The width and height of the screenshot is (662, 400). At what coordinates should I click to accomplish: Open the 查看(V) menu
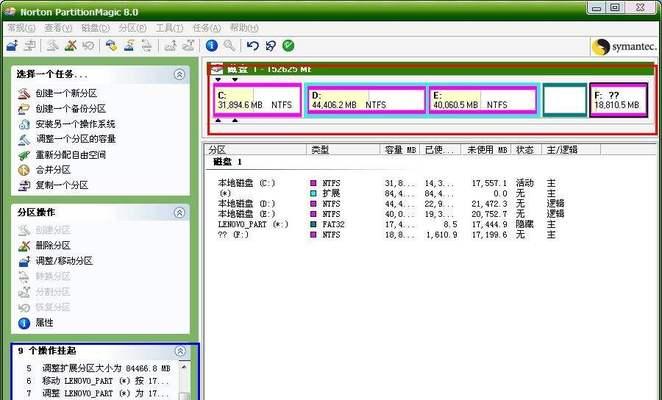58,28
